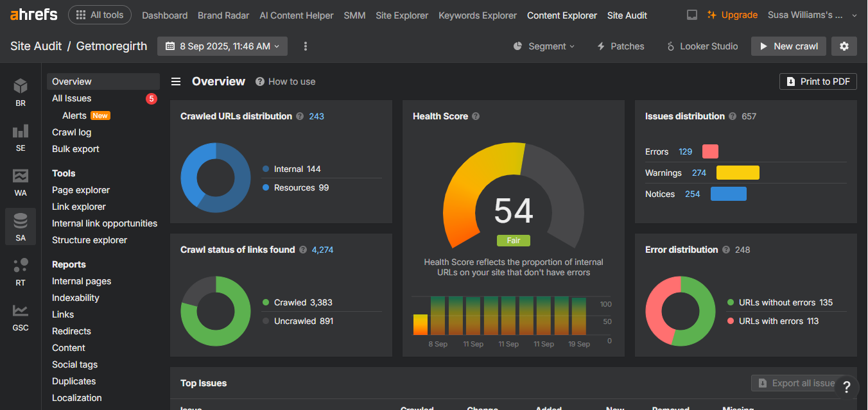This screenshot has width=868, height=410.
Task: Open the Brand Radar sidebar icon
Action: pyautogui.click(x=21, y=92)
